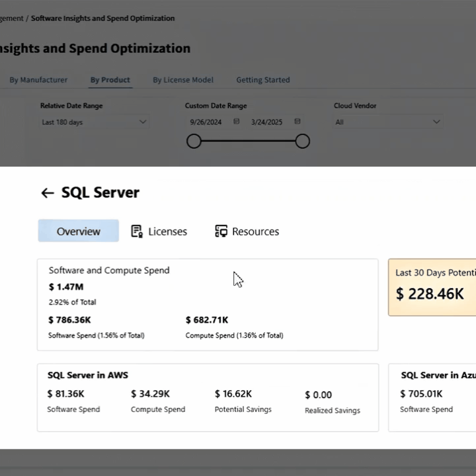The height and width of the screenshot is (476, 476).
Task: Switch to the By Manufacturer tab
Action: click(38, 80)
